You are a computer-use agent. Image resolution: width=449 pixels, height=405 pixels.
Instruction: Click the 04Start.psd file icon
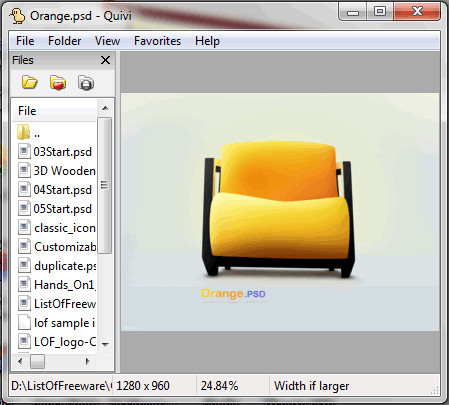point(24,190)
